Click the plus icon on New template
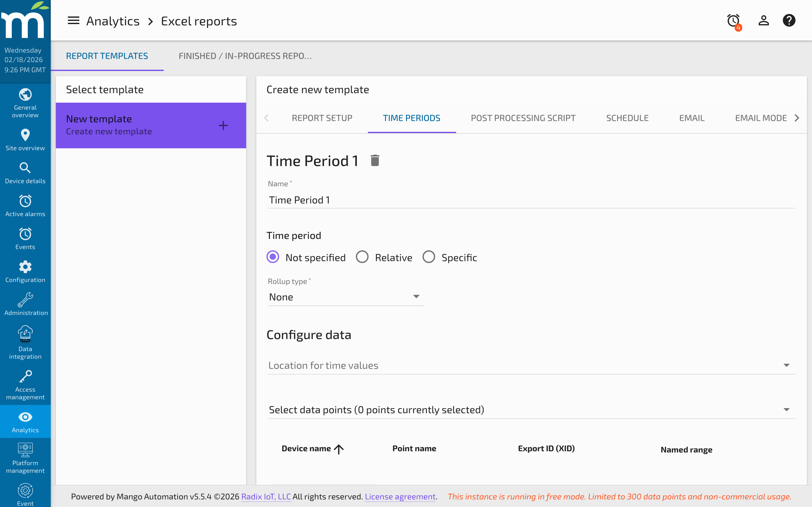The image size is (812, 507). point(223,126)
